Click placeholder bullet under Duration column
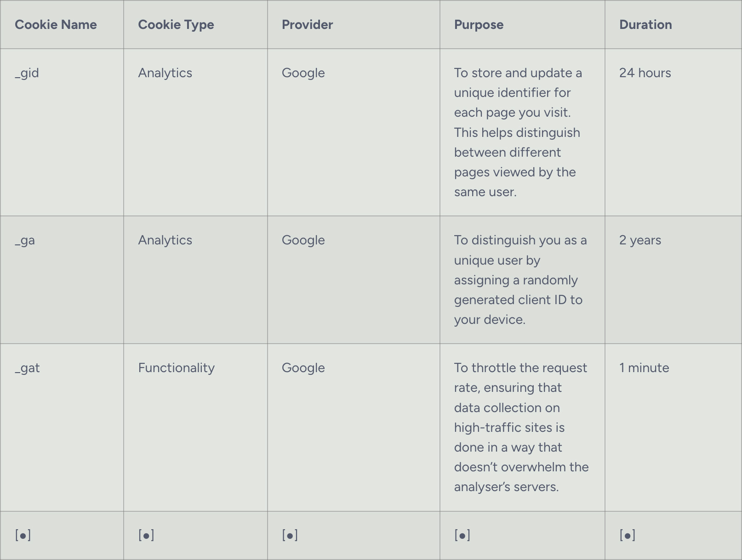The height and width of the screenshot is (560, 742). coord(628,535)
